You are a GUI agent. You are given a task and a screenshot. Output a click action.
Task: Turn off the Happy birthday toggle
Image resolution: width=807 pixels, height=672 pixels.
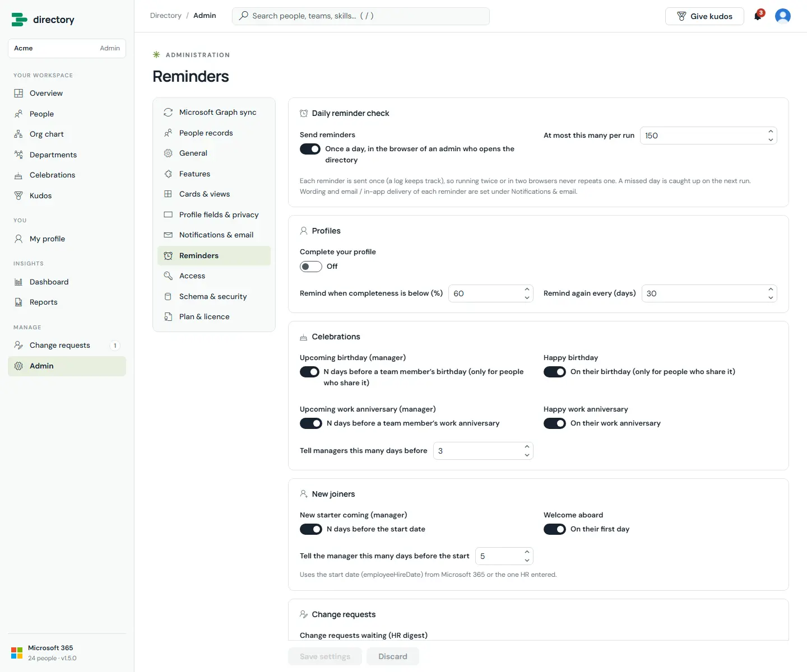(x=555, y=372)
